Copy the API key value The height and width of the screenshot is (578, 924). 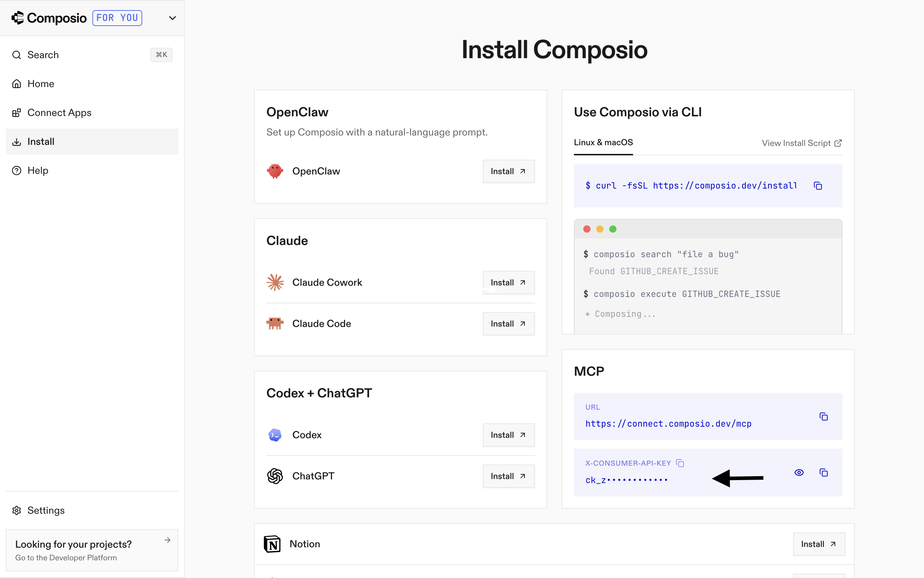pyautogui.click(x=824, y=473)
